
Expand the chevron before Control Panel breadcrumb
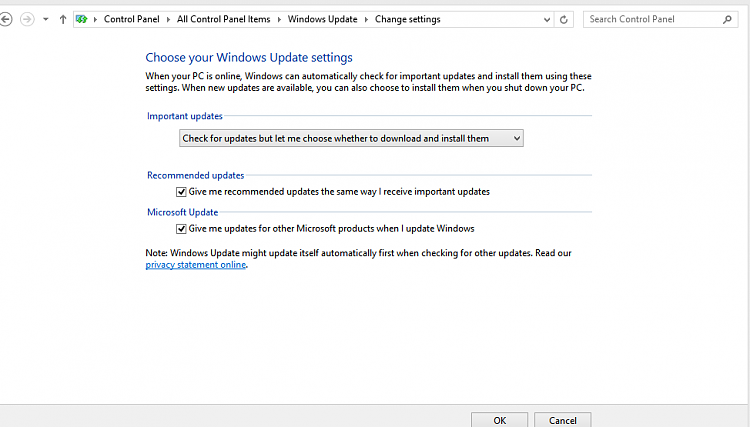click(95, 20)
